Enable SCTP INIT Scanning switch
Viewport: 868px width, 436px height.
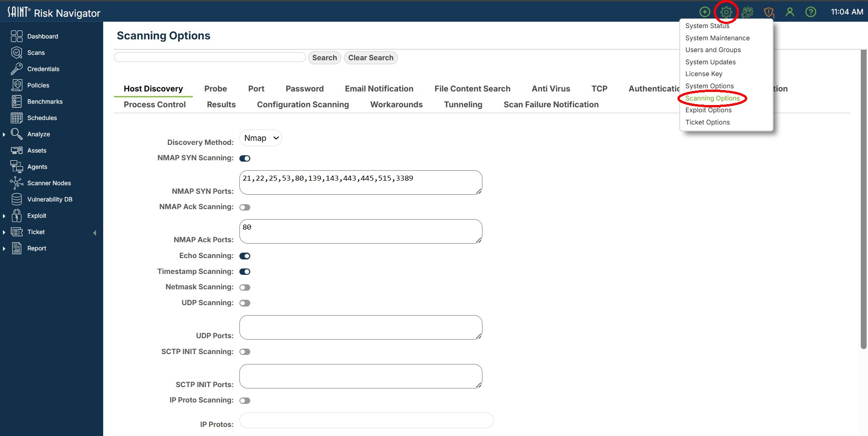point(245,352)
